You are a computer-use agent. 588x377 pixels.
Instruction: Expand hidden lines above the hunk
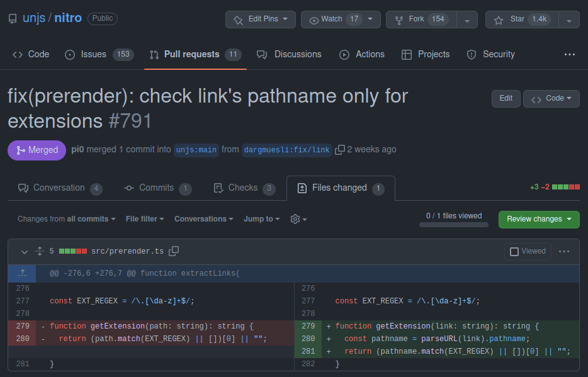pos(23,273)
